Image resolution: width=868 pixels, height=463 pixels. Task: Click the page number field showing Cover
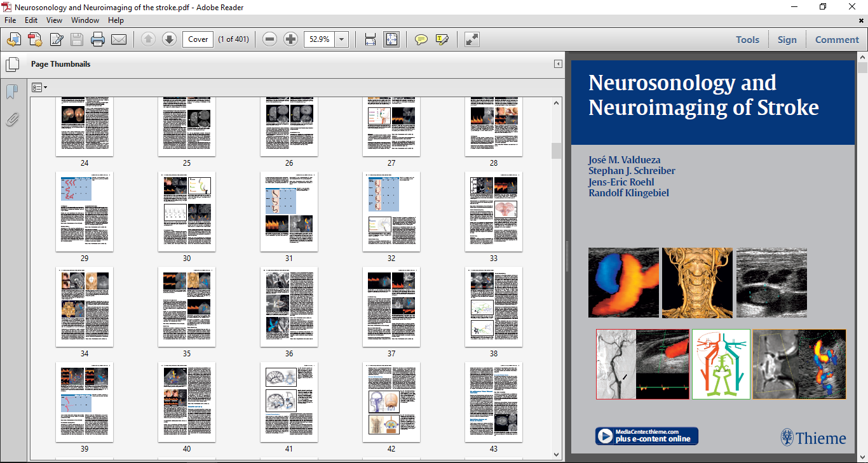coord(198,39)
